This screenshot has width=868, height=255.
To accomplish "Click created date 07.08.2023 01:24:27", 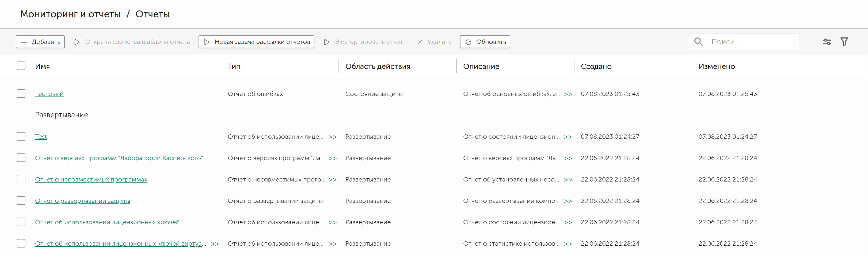I will 610,137.
